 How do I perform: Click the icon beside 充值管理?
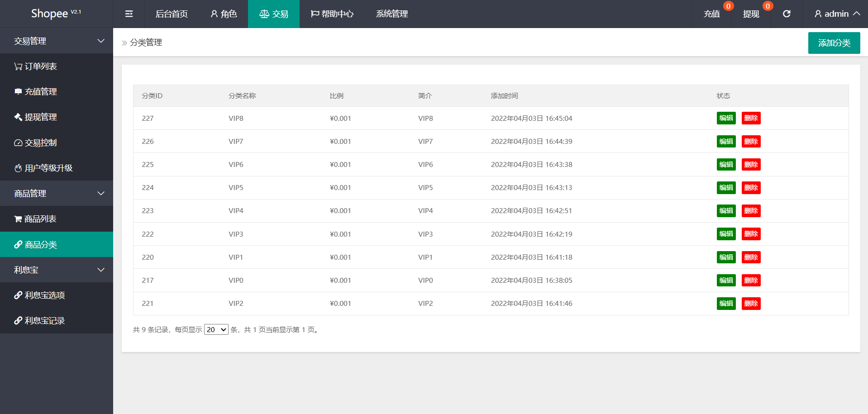click(18, 92)
